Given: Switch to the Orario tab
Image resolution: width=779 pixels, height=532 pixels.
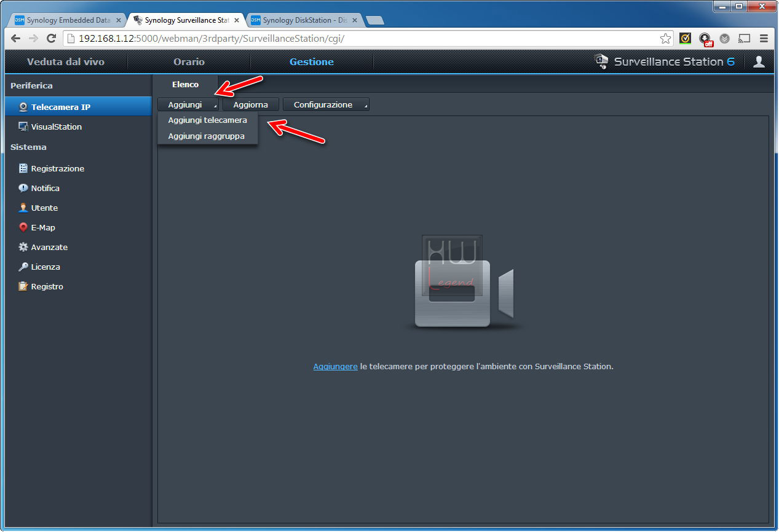Looking at the screenshot, I should [189, 61].
